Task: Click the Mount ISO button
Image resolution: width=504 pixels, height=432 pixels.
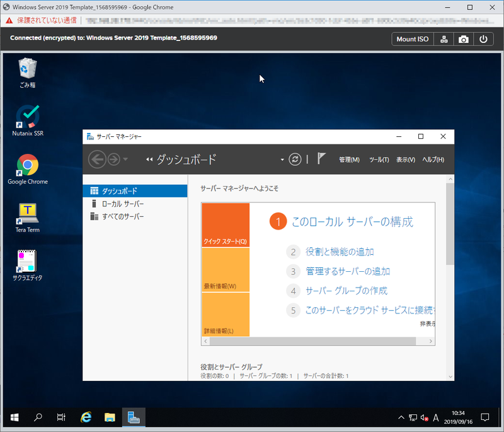Action: tap(413, 39)
